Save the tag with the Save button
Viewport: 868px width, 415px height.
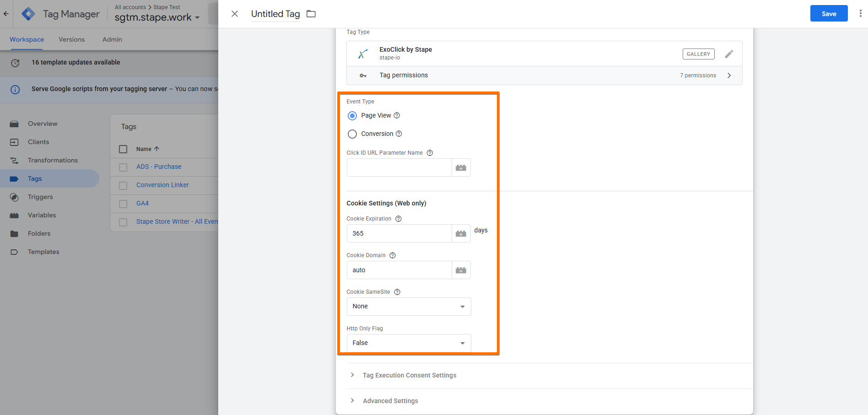pyautogui.click(x=829, y=14)
